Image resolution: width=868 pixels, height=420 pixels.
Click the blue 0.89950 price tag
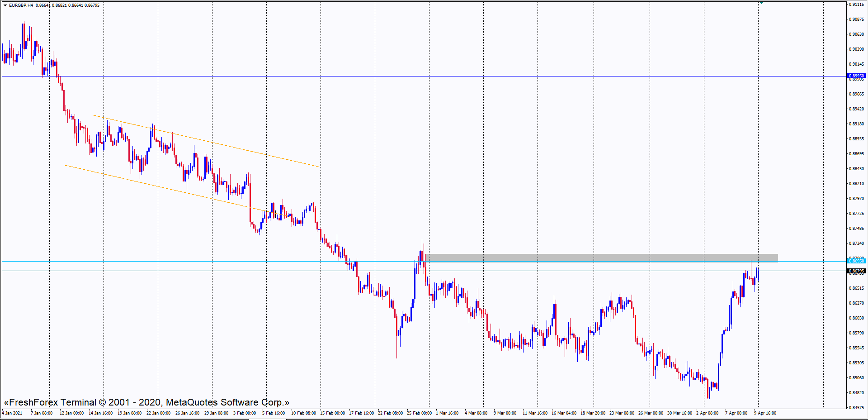click(x=856, y=76)
